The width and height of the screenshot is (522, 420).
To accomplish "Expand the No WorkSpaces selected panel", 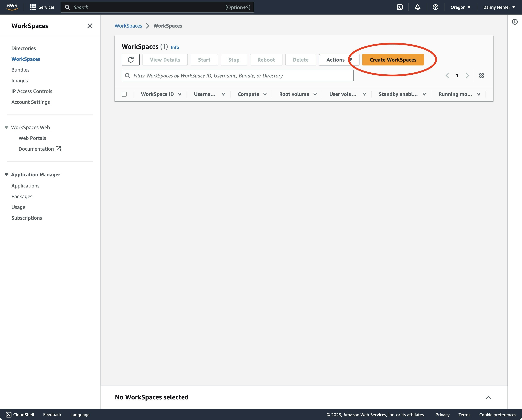I will click(488, 397).
